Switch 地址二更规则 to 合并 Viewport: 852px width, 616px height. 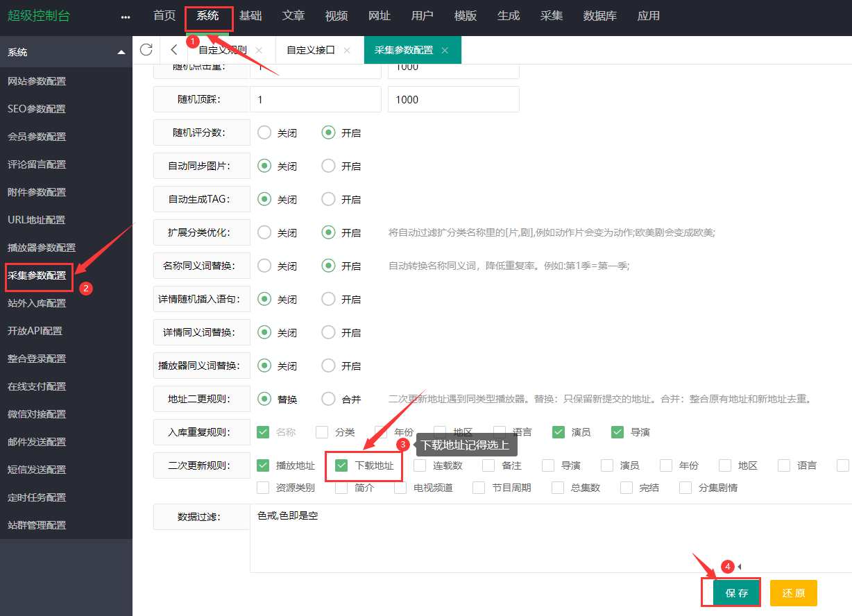coord(327,398)
